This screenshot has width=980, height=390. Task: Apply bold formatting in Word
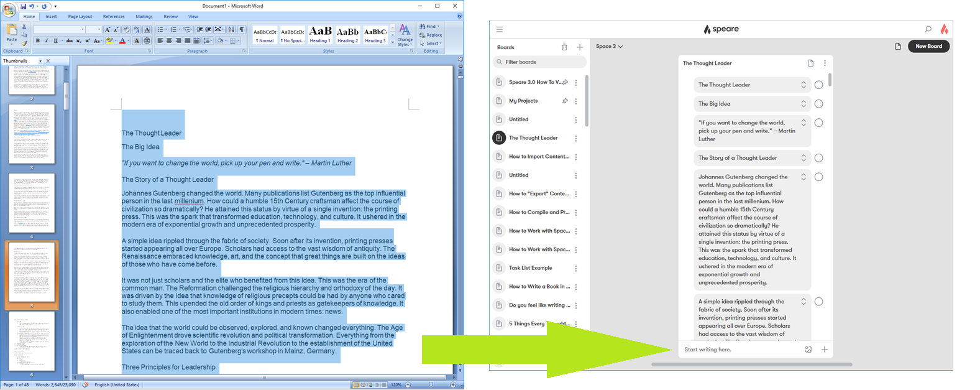37,41
